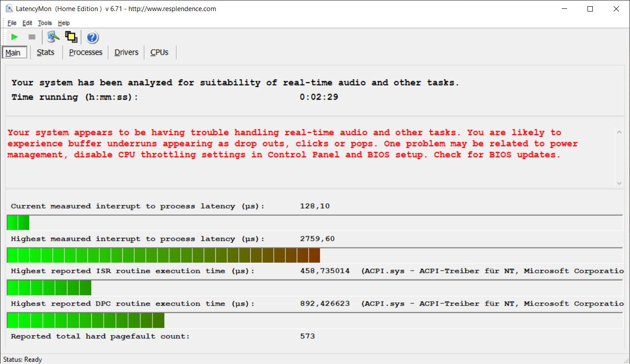Minimize the LatencyMon window
This screenshot has height=364, width=630.
click(x=564, y=9)
